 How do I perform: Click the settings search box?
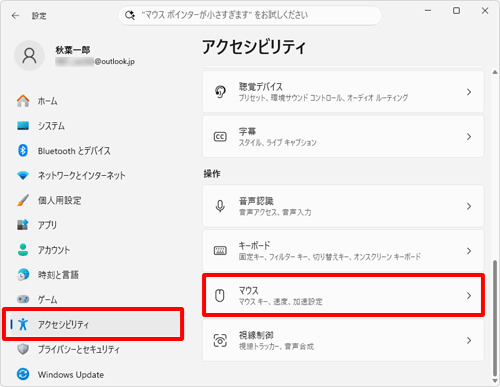tap(250, 15)
